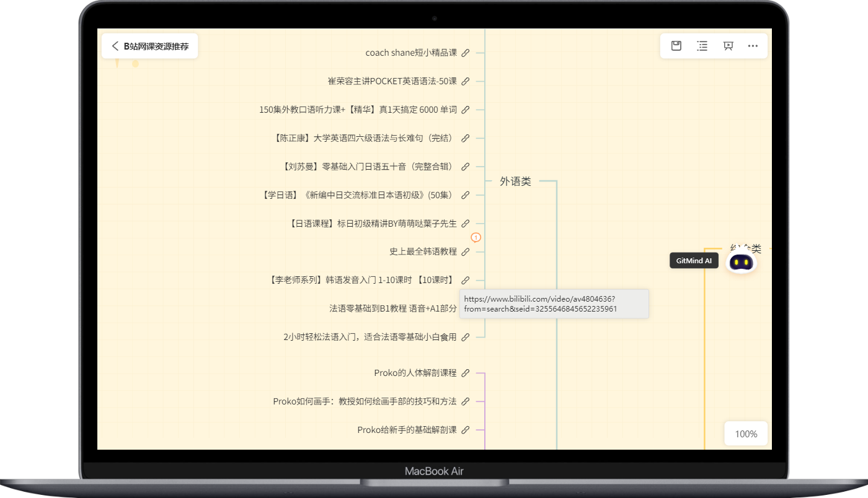Select node Proko如何画手：教授如何绘画手部的技巧和方法
Viewport: 868px width, 498px height.
(x=365, y=401)
